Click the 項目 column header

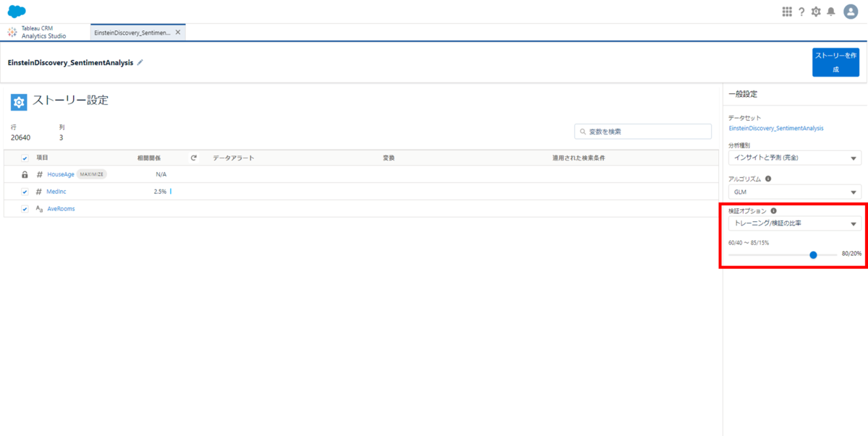tap(42, 158)
